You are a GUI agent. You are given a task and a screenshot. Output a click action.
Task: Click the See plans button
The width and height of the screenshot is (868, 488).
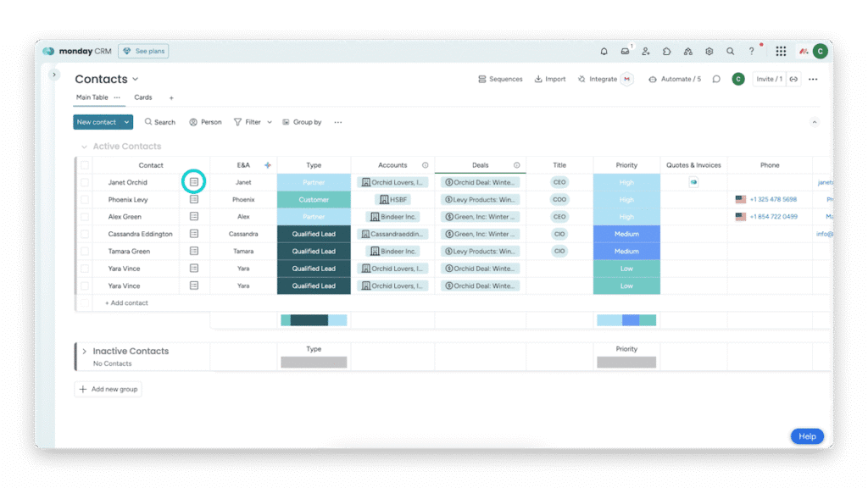[143, 51]
